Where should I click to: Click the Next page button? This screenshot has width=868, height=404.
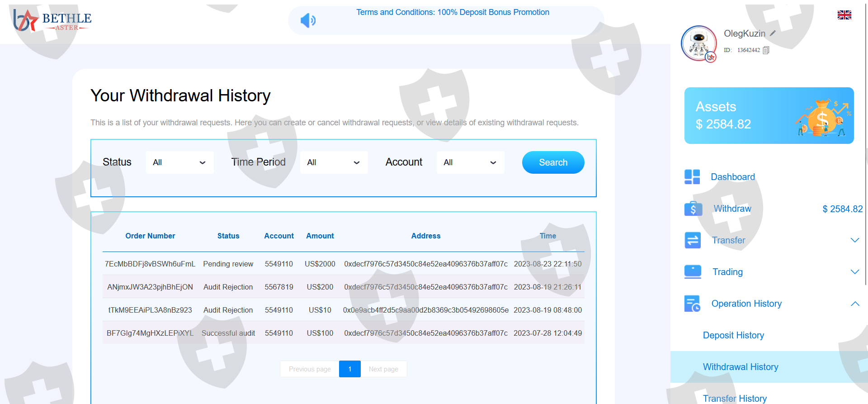pyautogui.click(x=383, y=369)
